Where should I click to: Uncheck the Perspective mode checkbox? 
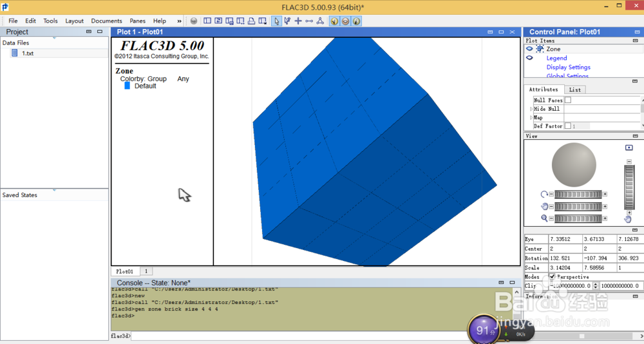552,276
